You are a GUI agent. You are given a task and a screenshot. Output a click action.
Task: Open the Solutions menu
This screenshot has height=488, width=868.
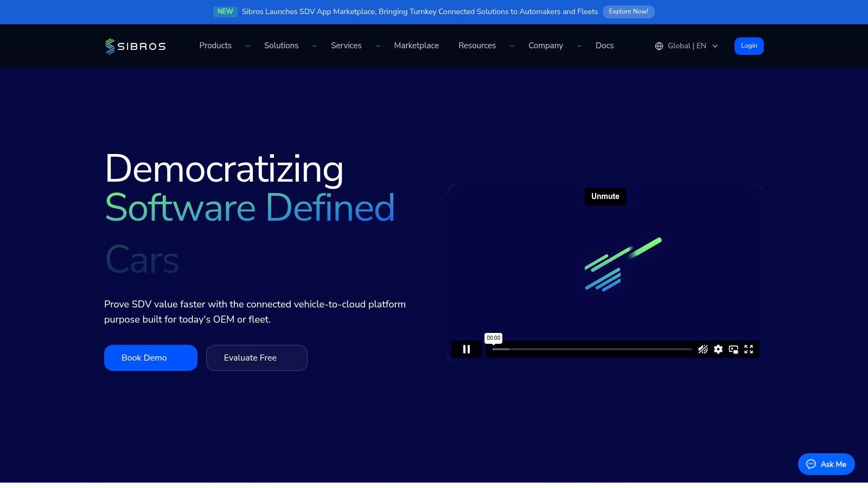(282, 46)
